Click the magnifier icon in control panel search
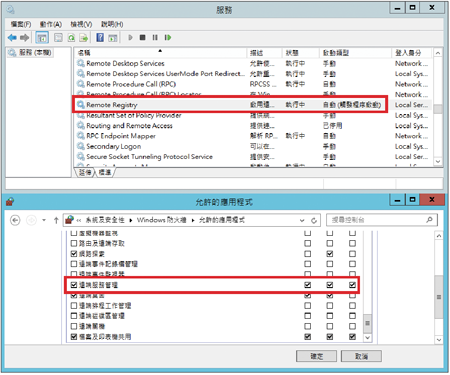The height and width of the screenshot is (375, 450). [430, 220]
